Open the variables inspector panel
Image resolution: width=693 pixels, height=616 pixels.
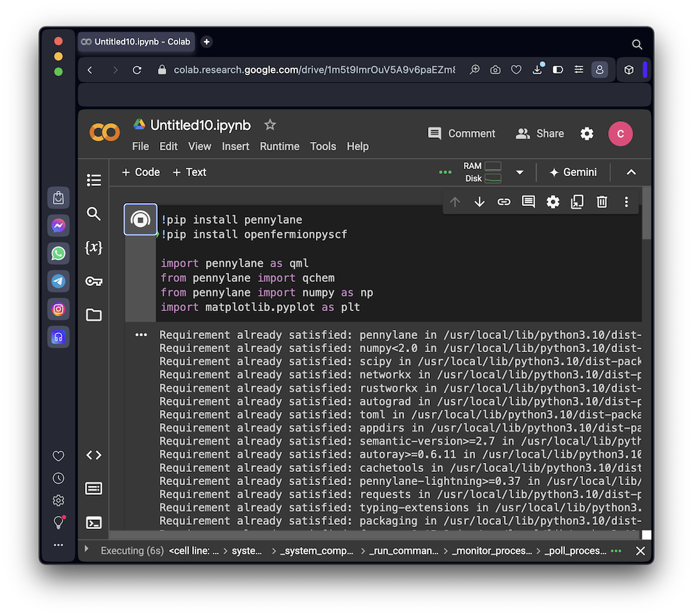94,248
